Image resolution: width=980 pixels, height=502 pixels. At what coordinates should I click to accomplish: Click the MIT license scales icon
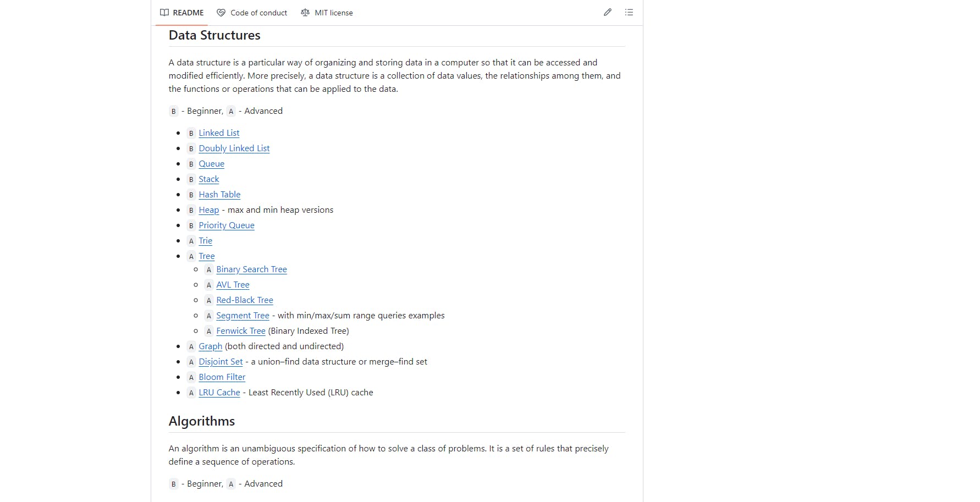(x=305, y=13)
